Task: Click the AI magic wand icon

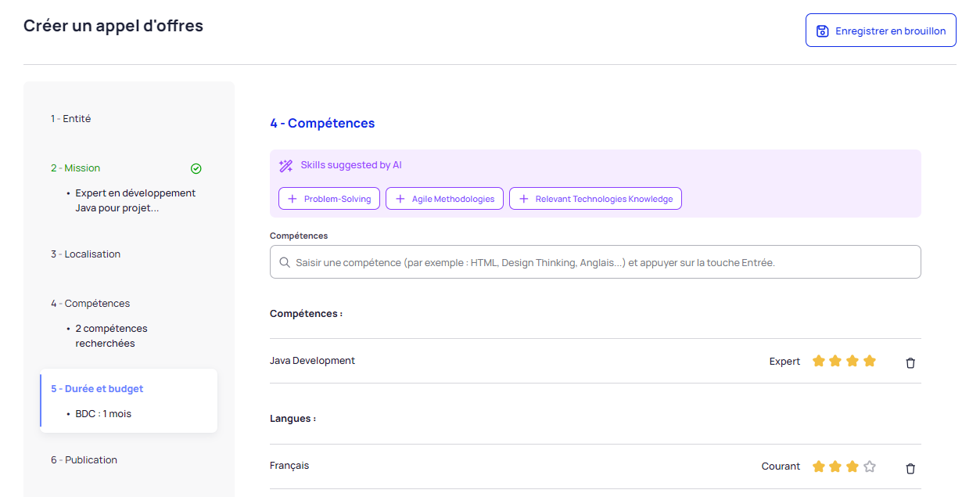Action: (x=285, y=166)
